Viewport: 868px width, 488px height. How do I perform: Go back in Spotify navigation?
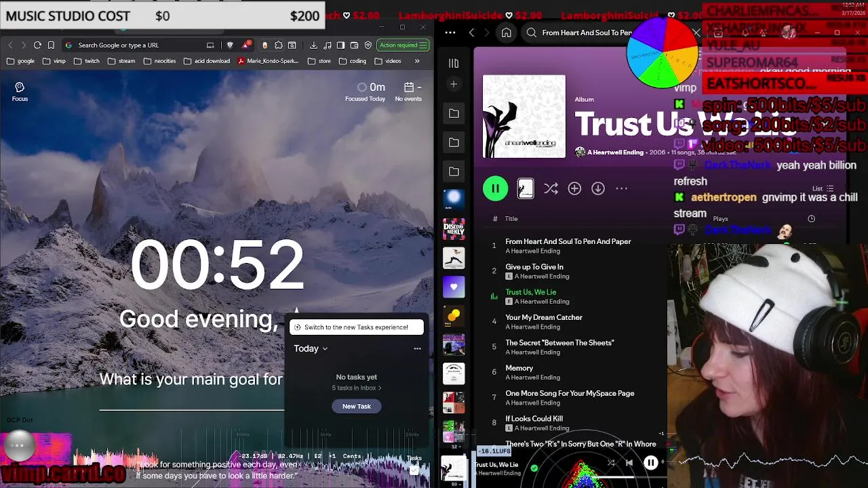(471, 33)
